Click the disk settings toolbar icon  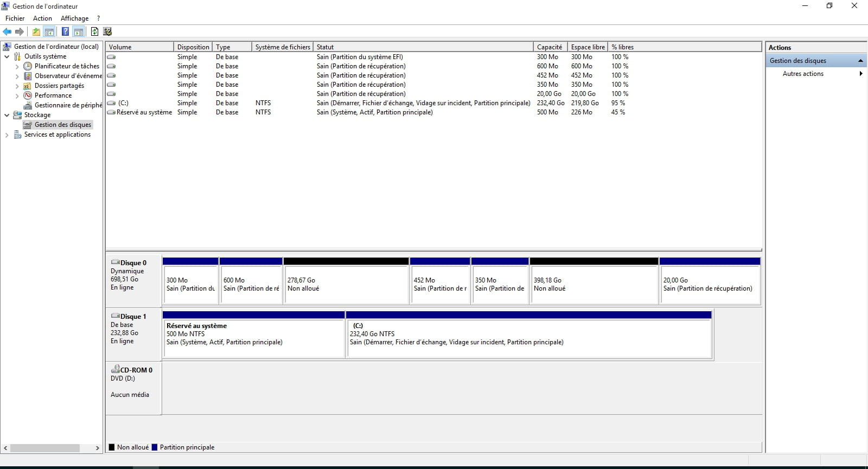(107, 31)
